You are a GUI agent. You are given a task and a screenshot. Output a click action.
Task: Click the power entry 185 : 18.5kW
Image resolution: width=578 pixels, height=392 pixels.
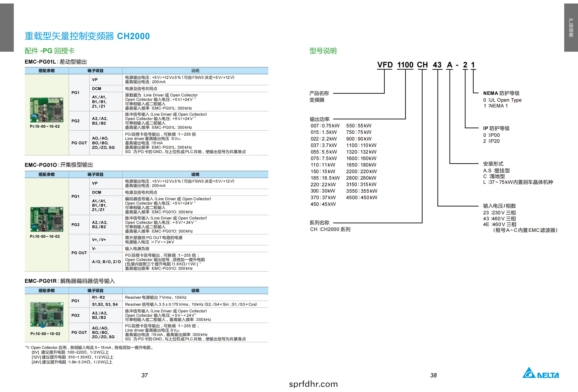325,178
